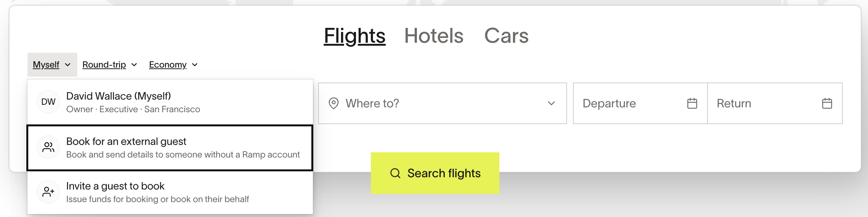Open the Return calendar icon

(827, 103)
